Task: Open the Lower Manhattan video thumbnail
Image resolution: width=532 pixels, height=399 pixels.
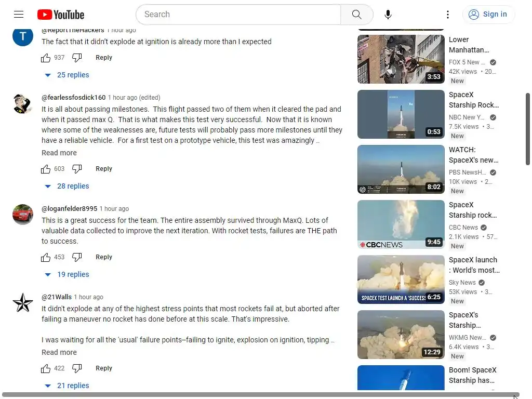Action: 401,59
